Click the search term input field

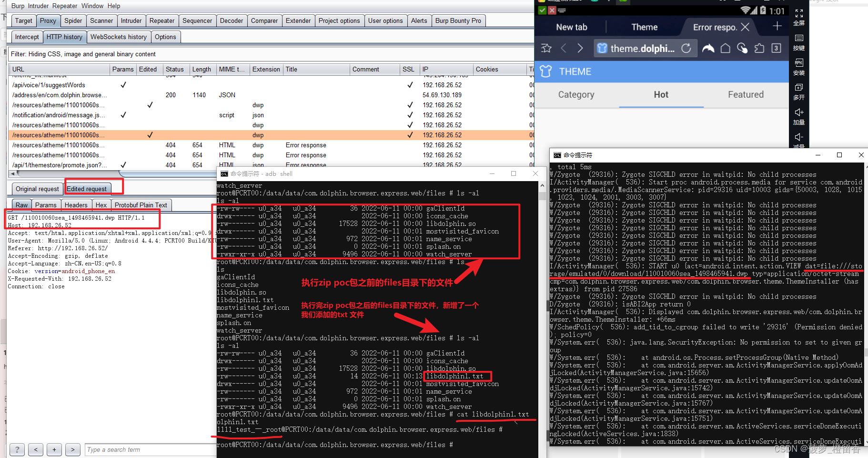[x=151, y=449]
